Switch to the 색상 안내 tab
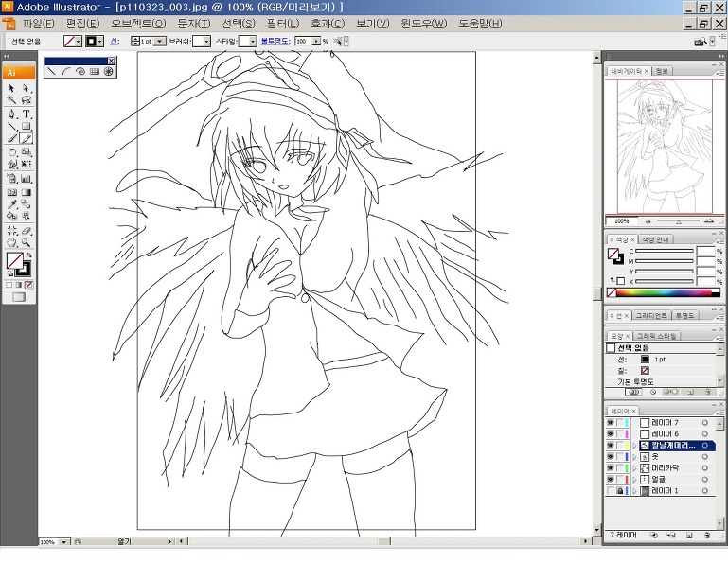728x563 pixels. click(x=655, y=239)
